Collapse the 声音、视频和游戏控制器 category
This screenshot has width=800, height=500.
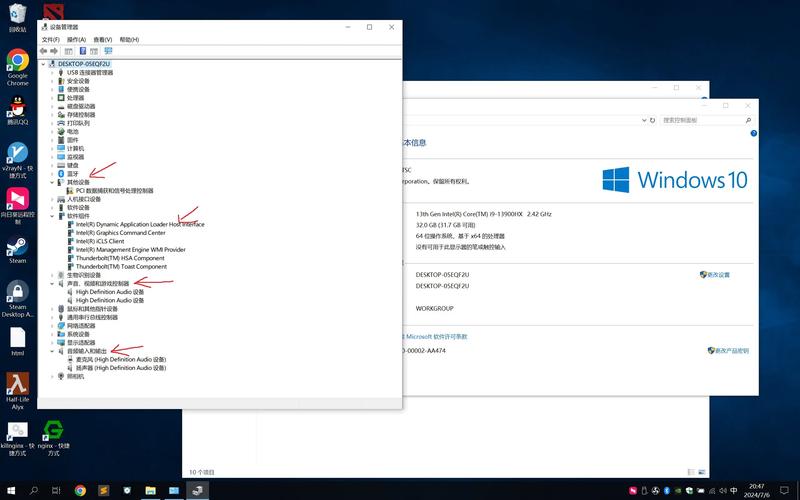click(52, 283)
